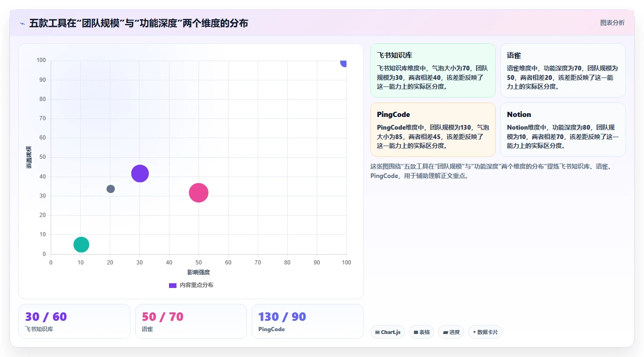The width and height of the screenshot is (644, 357).
Task: Click the 覆盖规模 y-axis title
Action: pyautogui.click(x=29, y=157)
